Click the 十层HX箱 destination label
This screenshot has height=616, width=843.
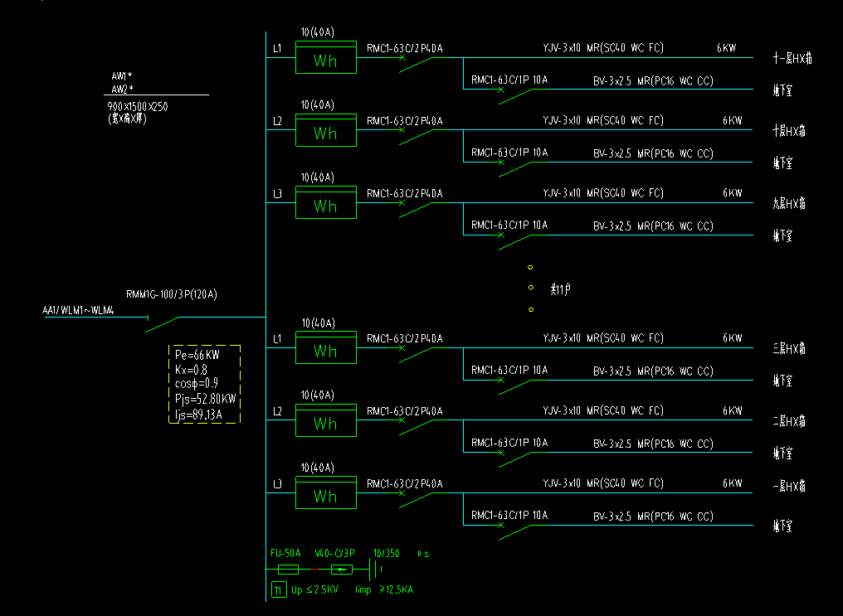tap(789, 130)
